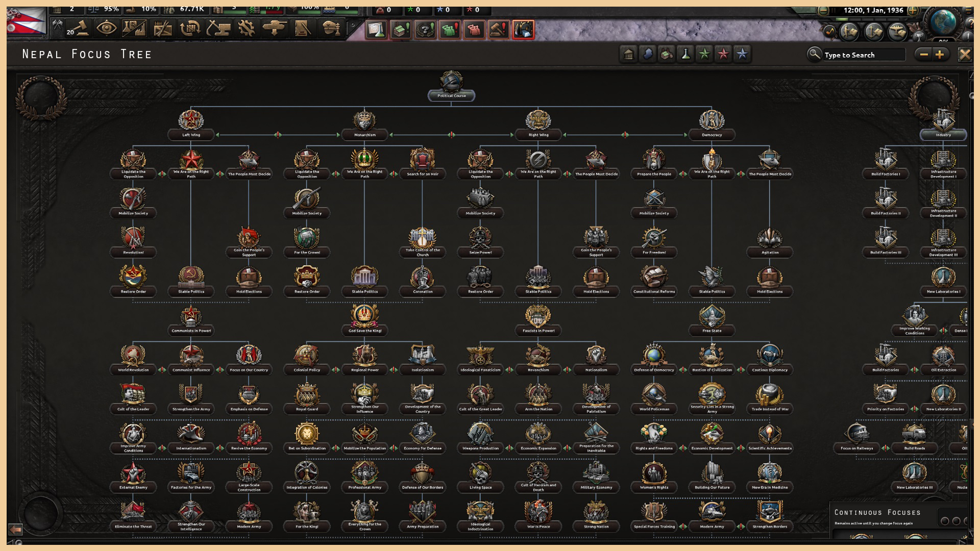Open the Nepal country flag panel

pyautogui.click(x=27, y=22)
